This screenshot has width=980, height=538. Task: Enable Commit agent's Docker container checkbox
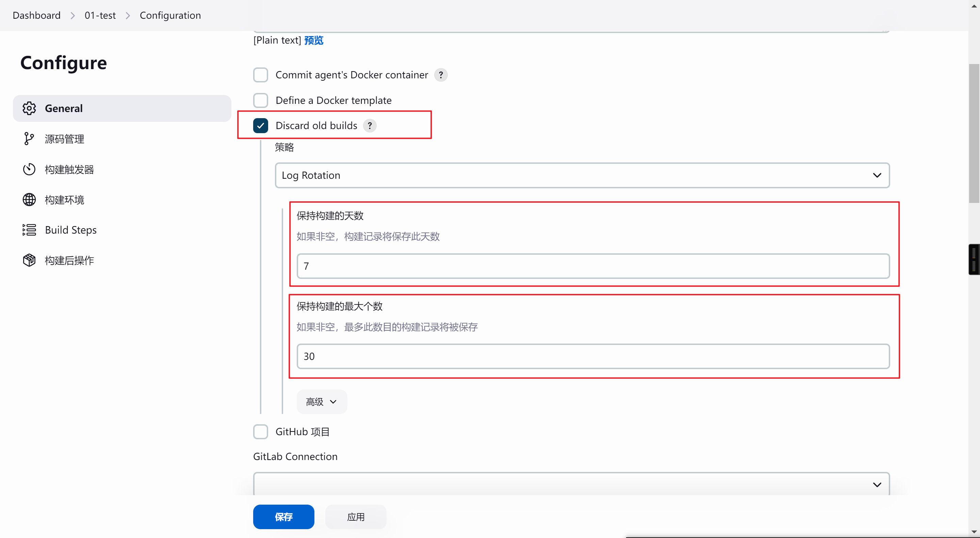(261, 75)
